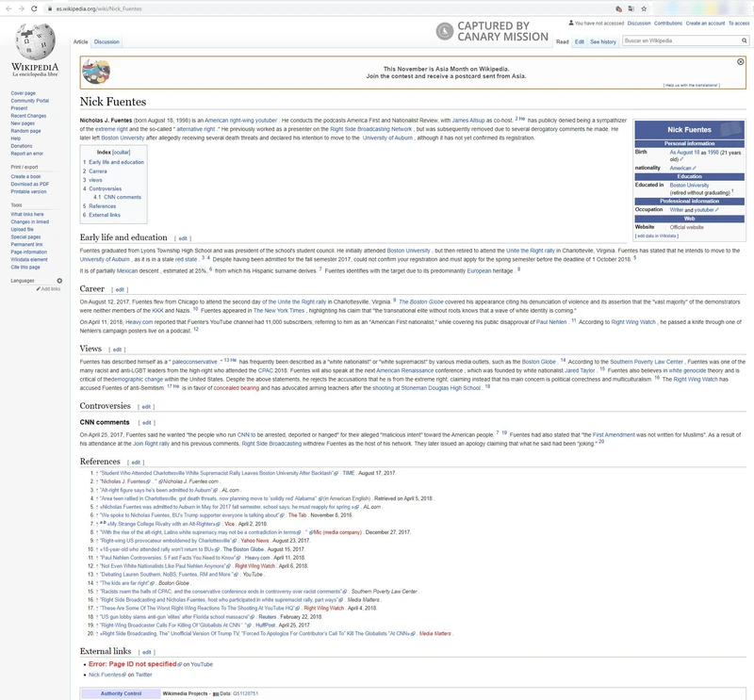The image size is (754, 700).
Task: Select the Read tab
Action: pyautogui.click(x=562, y=41)
